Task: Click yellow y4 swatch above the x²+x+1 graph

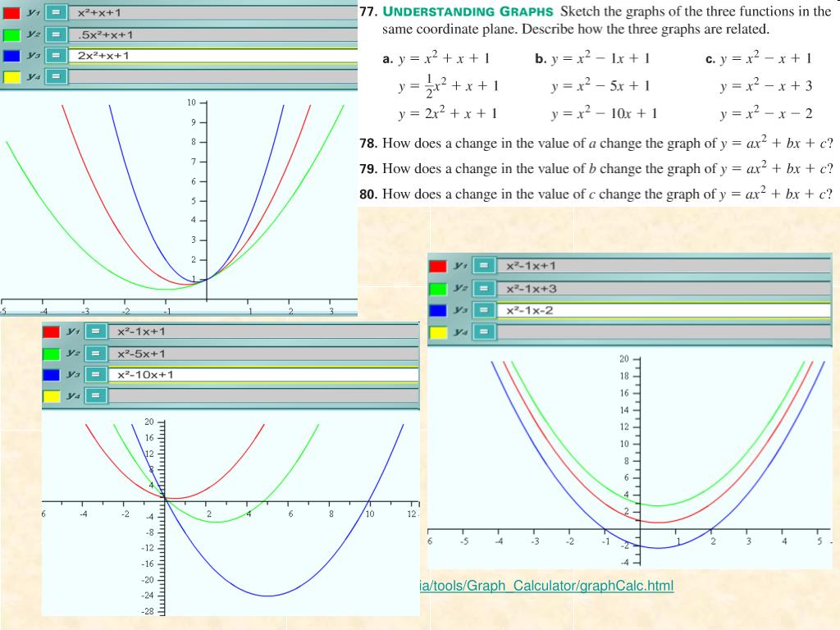Action: (11, 76)
